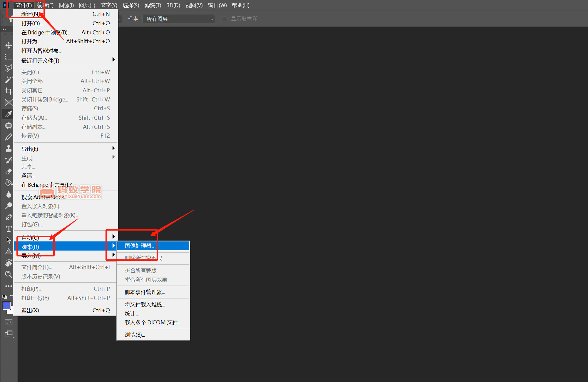Screen dimensions: 588x382
Task: Select the Triangle shape tool
Action: tap(9, 251)
